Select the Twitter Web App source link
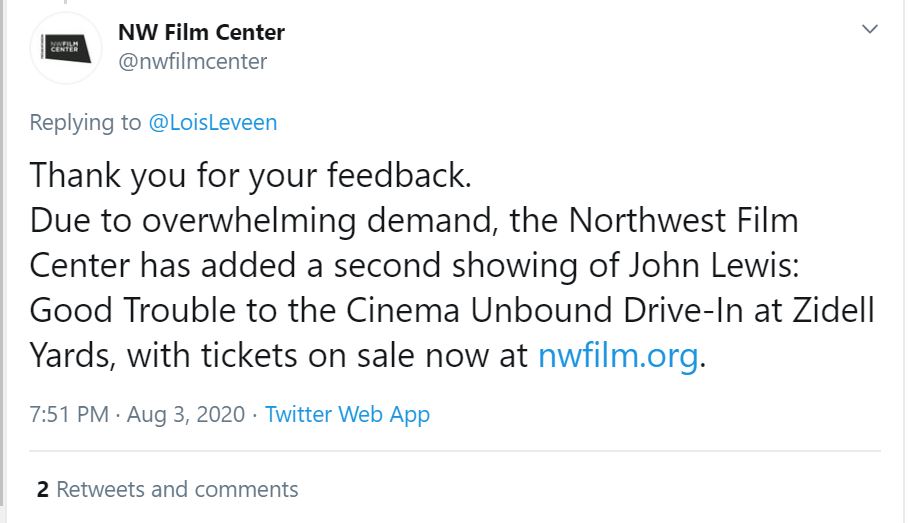Screen dimensions: 908x523 [347, 414]
